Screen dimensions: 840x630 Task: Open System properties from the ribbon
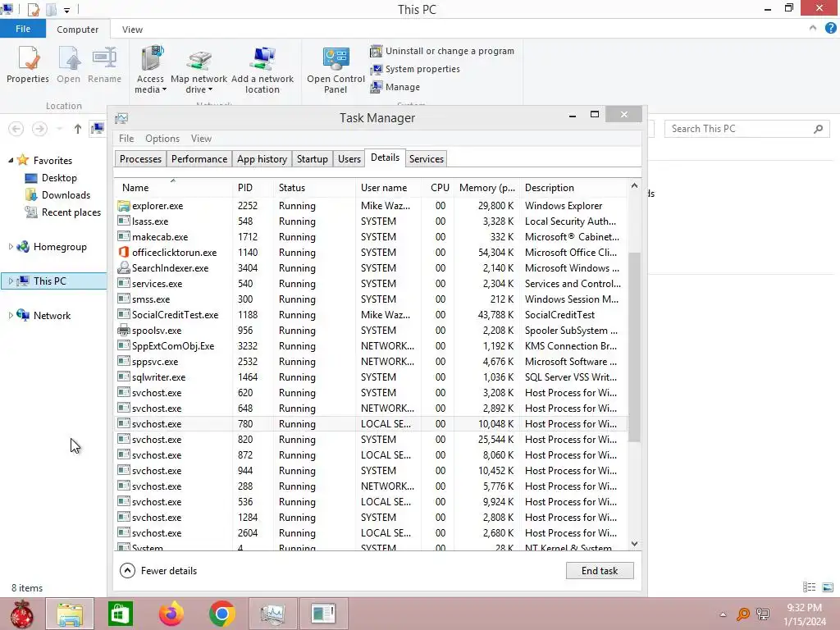point(415,69)
